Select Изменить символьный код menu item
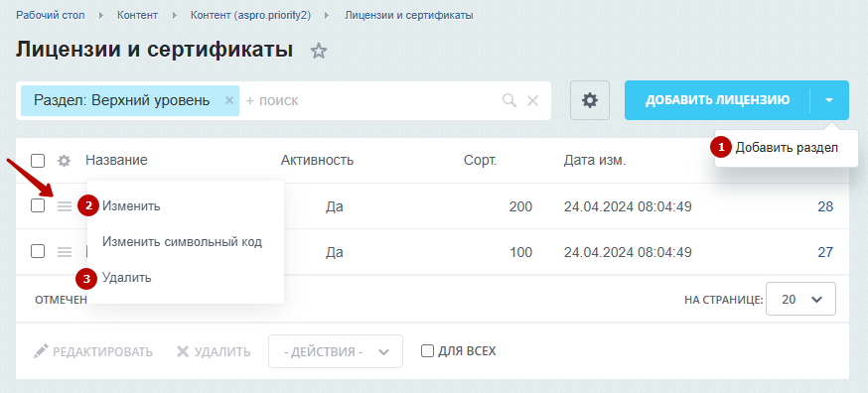 (x=182, y=242)
